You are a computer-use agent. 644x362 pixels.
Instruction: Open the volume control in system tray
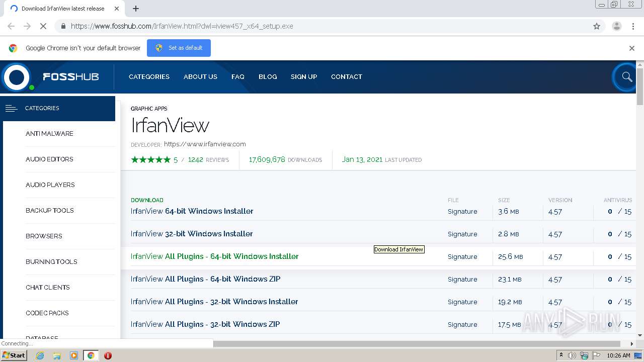(x=572, y=355)
